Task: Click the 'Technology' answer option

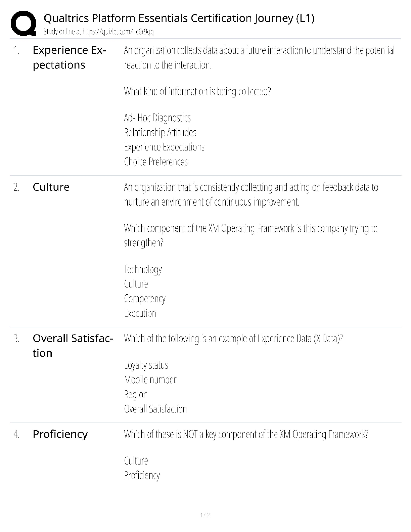Action: point(143,269)
